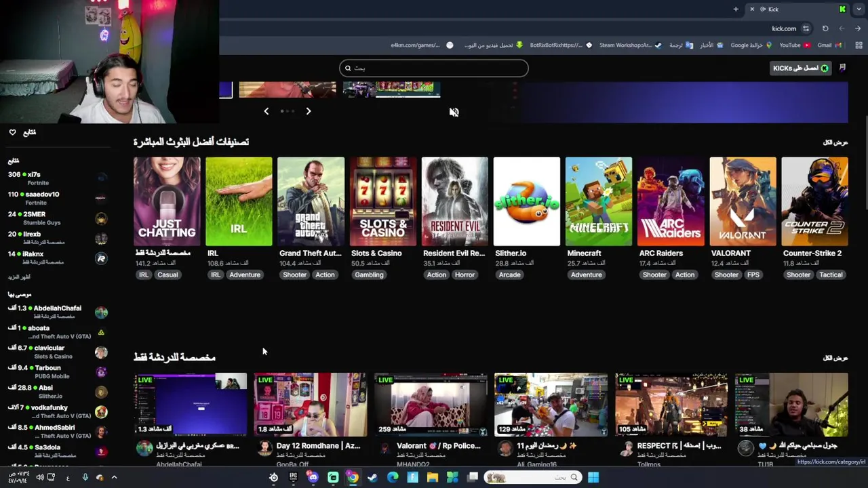This screenshot has width=868, height=488.
Task: Open 2SMER channel in followed list
Action: point(58,218)
